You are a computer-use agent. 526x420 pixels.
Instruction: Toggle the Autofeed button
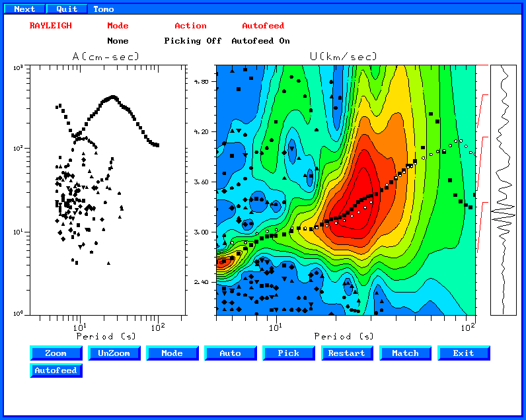pyautogui.click(x=56, y=370)
